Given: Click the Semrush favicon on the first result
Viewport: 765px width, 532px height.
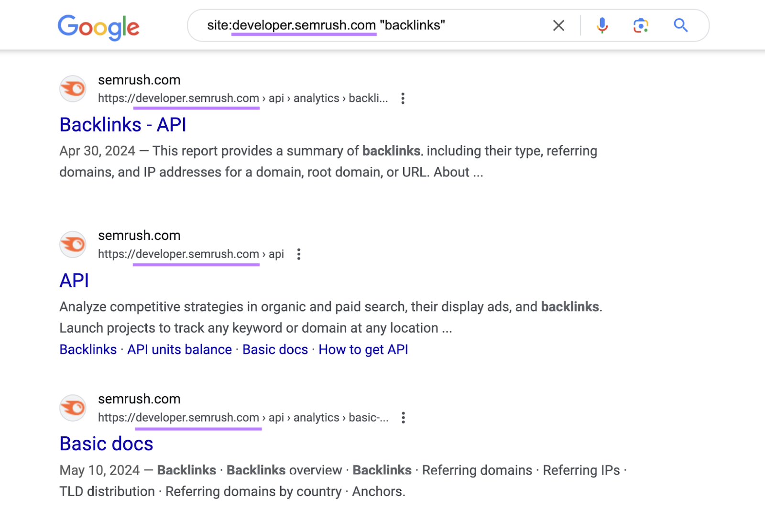Looking at the screenshot, I should click(73, 89).
